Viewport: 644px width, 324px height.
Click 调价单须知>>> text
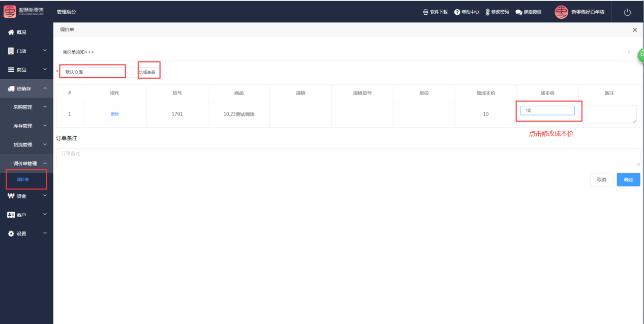pos(78,52)
